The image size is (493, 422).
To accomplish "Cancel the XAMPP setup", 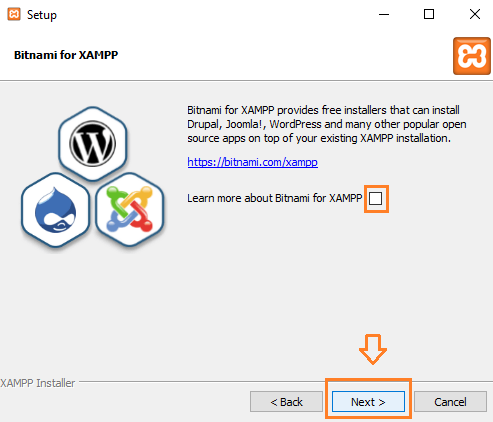I will click(x=450, y=402).
